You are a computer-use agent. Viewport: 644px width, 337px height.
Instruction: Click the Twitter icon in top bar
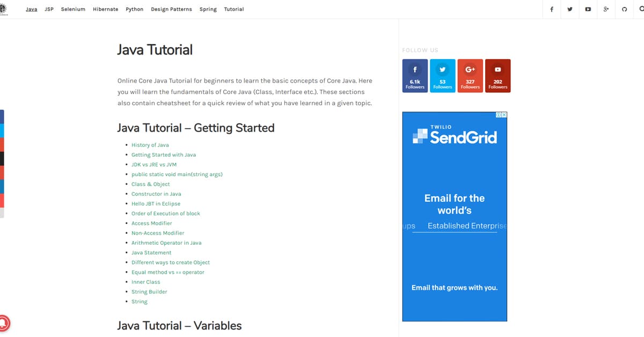click(570, 9)
